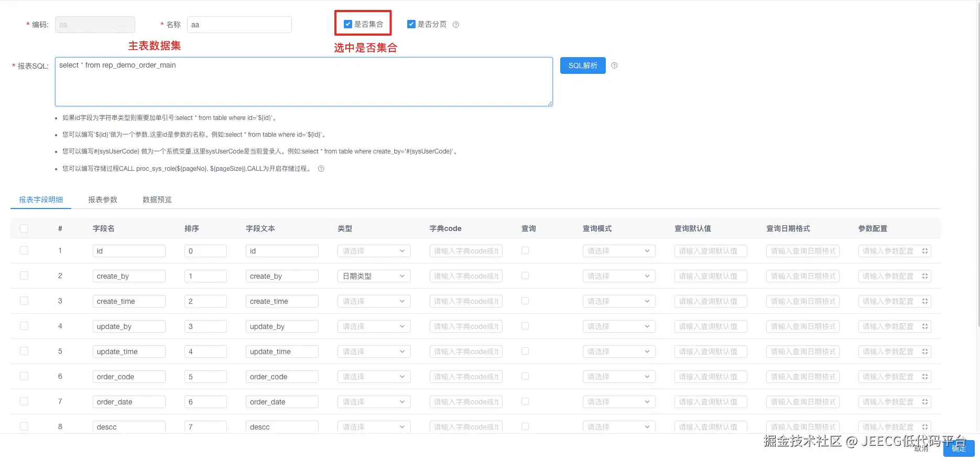Open 类型 dropdown for create_time row

[374, 301]
